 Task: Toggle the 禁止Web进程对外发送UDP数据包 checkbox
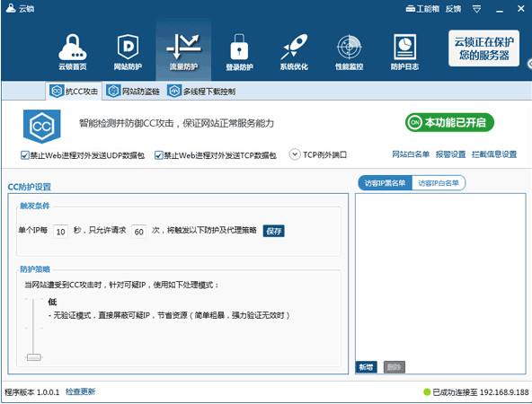point(24,155)
